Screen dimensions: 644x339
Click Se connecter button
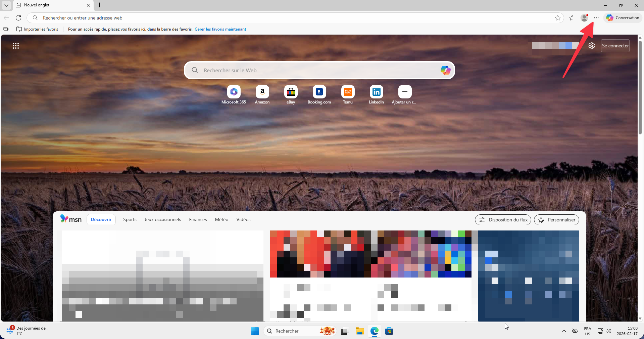tap(615, 46)
